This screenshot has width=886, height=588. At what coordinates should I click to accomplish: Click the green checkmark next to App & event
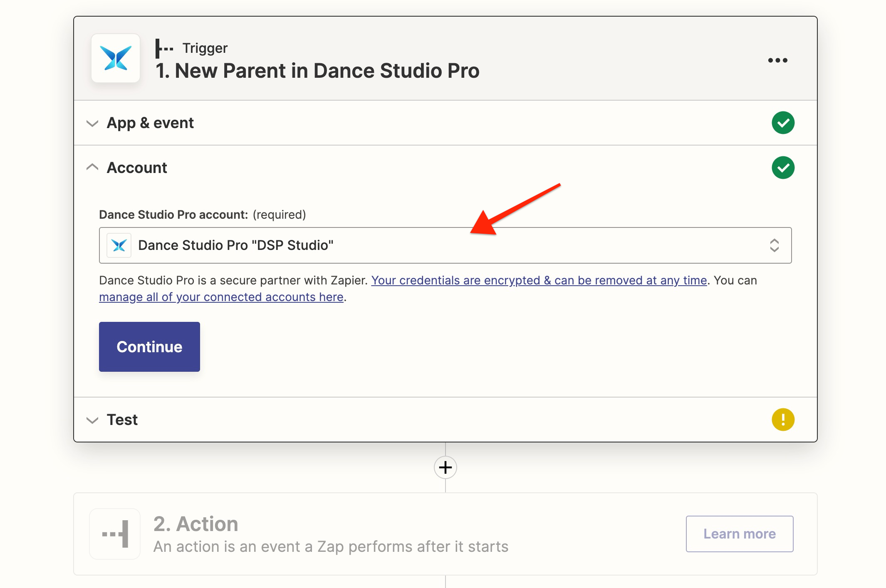(783, 123)
